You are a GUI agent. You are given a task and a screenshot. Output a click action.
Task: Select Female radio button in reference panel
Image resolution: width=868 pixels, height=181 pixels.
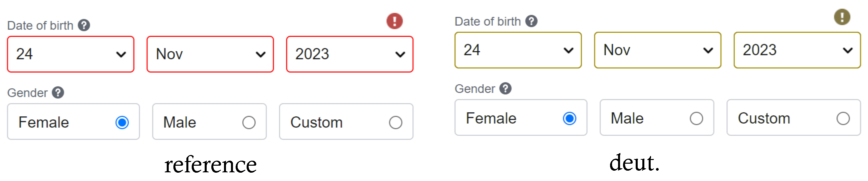click(122, 122)
